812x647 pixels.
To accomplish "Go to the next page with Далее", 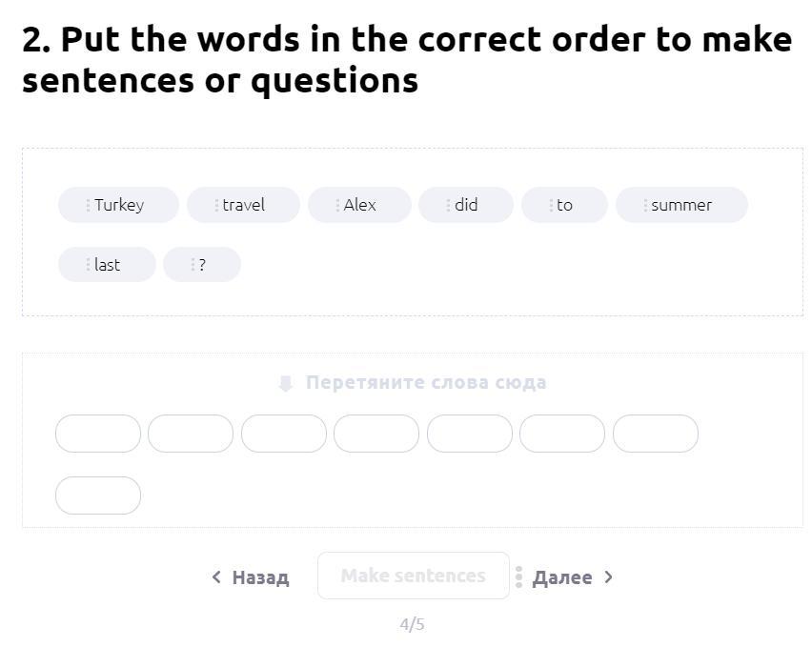I will 561,577.
